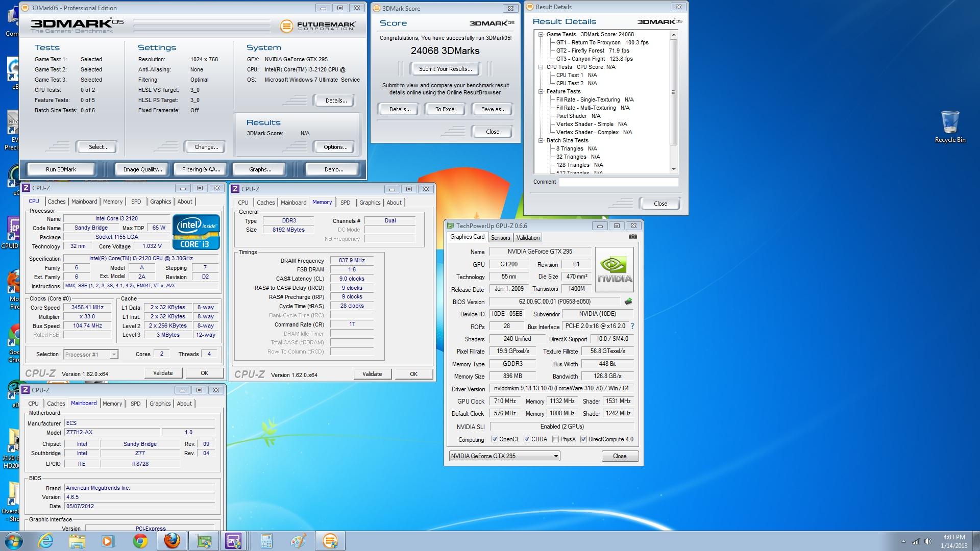Click the Run 3DMark button

click(61, 169)
